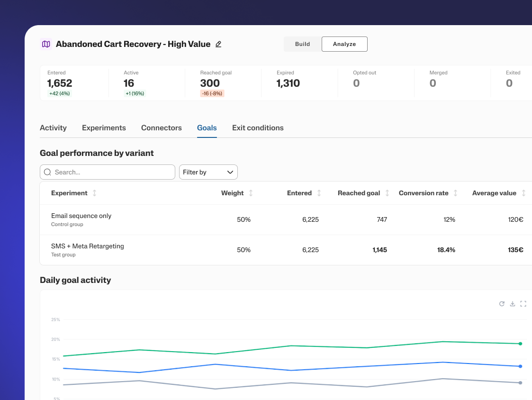532x400 pixels.
Task: Sort table by Entered column
Action: (319, 193)
